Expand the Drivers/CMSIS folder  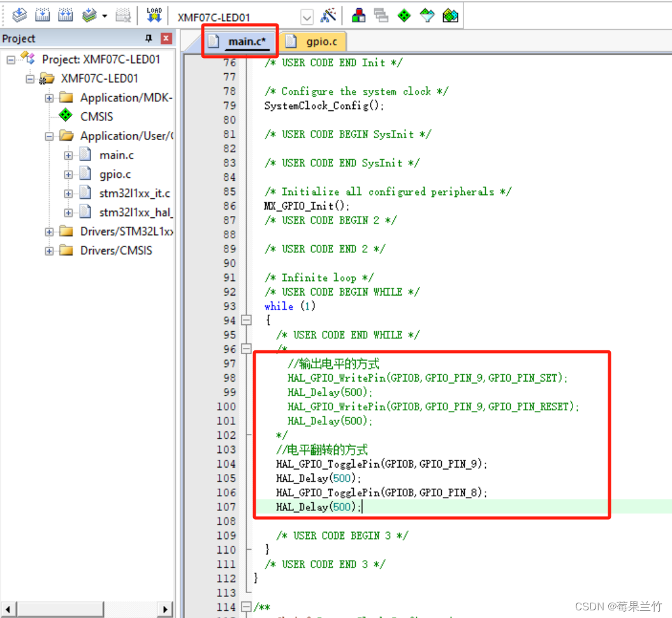[x=49, y=250]
